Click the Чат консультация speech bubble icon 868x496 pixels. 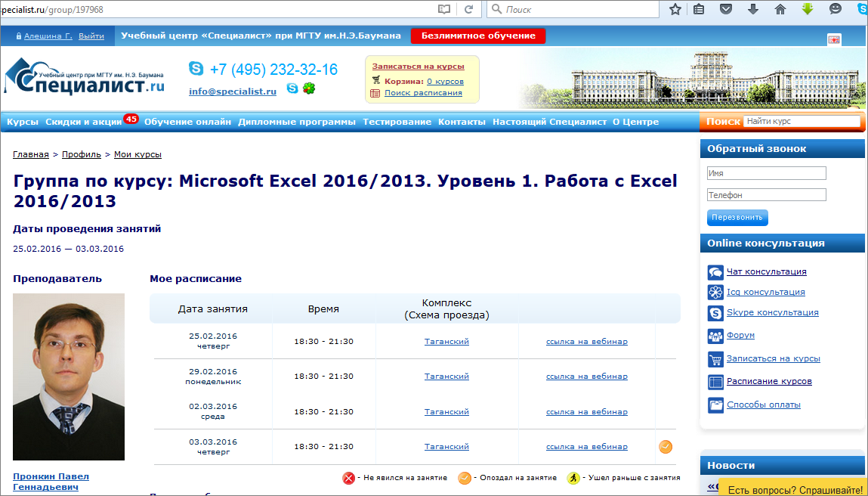(715, 272)
